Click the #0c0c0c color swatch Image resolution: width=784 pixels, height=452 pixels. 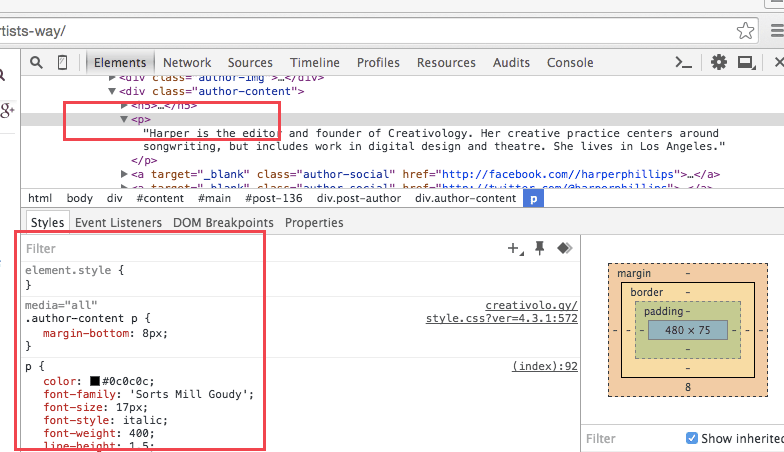click(95, 380)
